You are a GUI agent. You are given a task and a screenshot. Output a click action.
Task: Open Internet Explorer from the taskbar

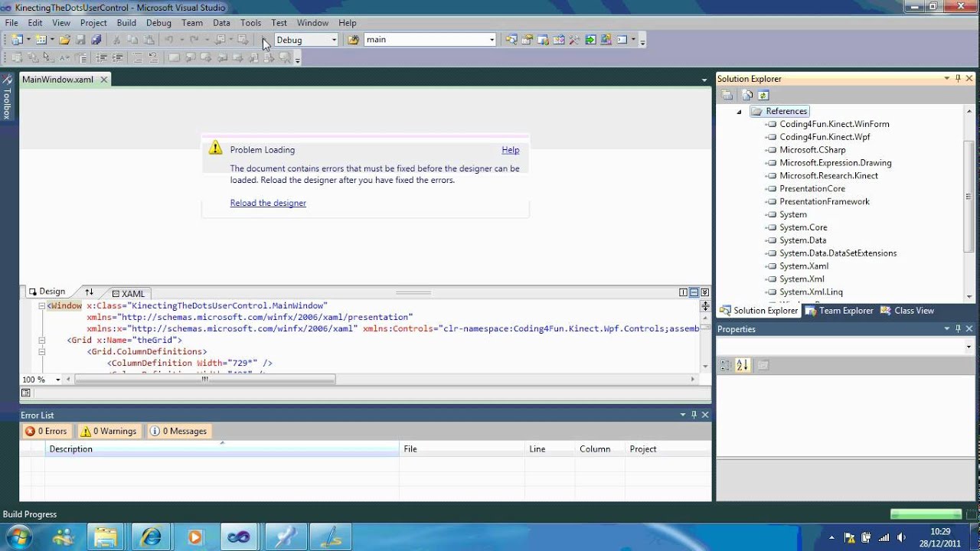152,536
